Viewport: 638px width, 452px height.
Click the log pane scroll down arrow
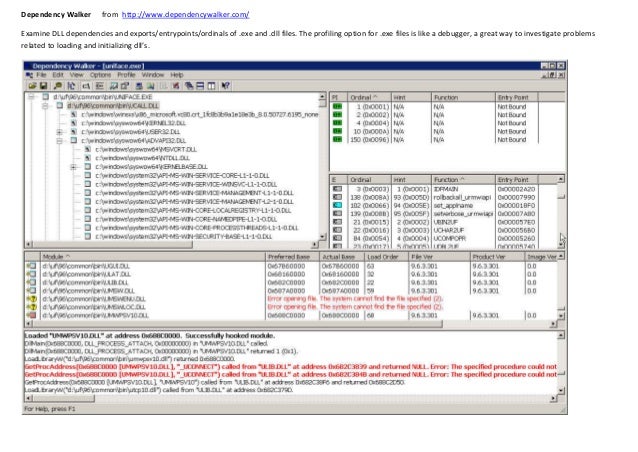click(561, 391)
